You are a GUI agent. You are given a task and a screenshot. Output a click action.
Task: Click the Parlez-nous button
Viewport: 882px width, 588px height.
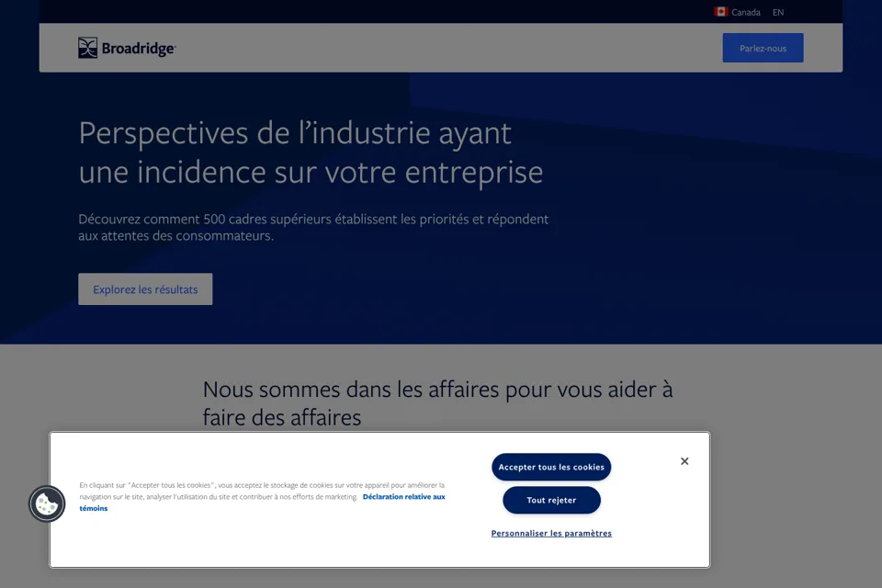(x=763, y=48)
